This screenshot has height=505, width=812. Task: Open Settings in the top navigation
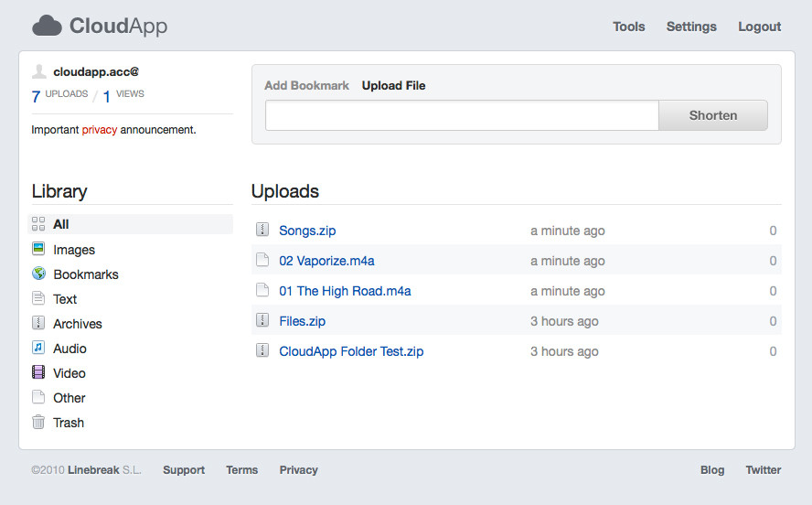coord(691,27)
